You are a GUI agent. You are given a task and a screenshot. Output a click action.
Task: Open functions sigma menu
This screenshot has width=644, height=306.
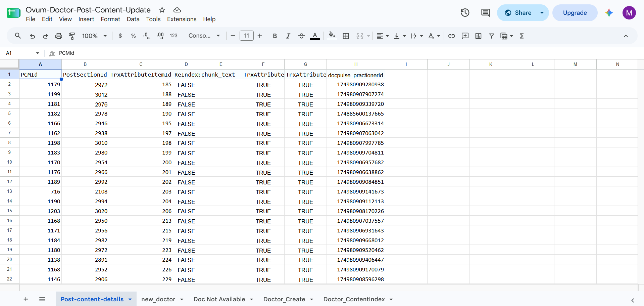click(x=522, y=36)
